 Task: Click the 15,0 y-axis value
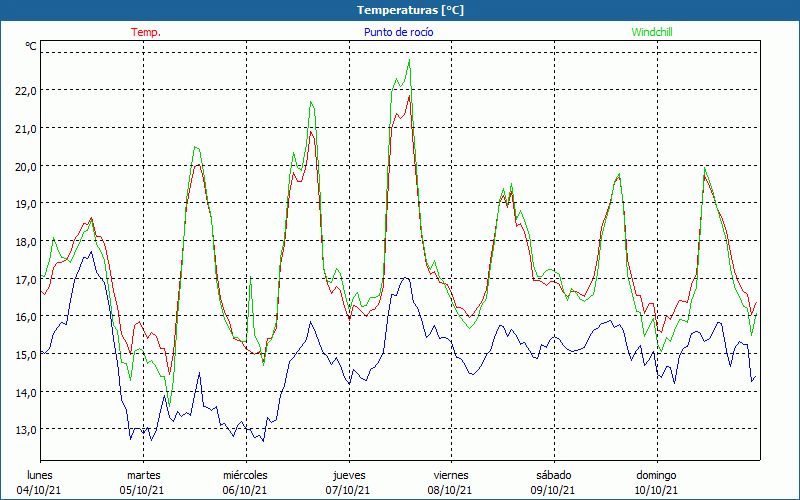click(26, 355)
